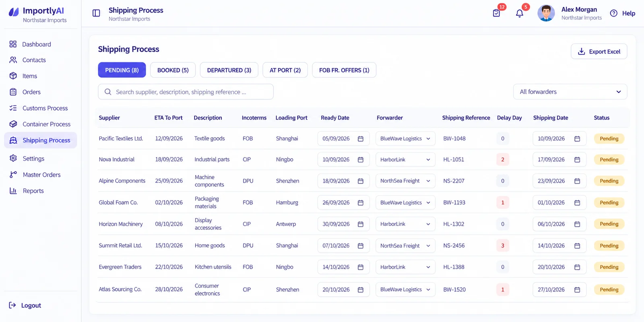Click Pending status badge for Atlas Sourcing
644x322 pixels.
609,290
